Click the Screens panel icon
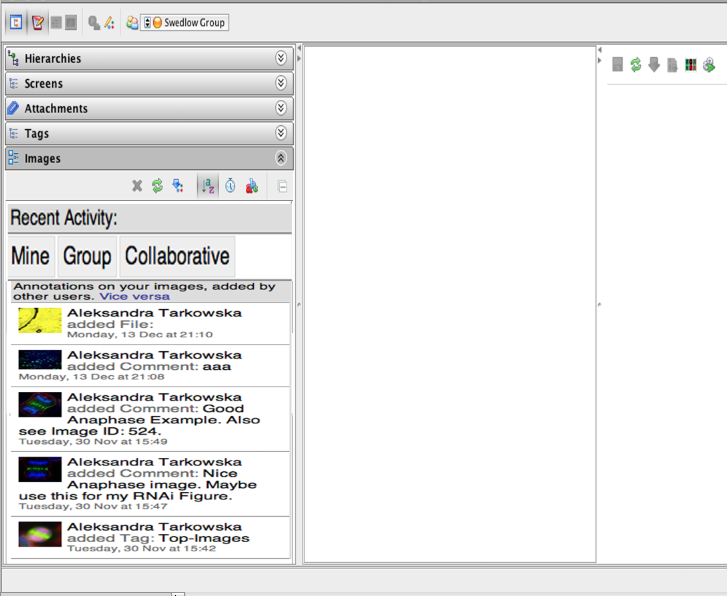Image resolution: width=727 pixels, height=596 pixels. 13,83
